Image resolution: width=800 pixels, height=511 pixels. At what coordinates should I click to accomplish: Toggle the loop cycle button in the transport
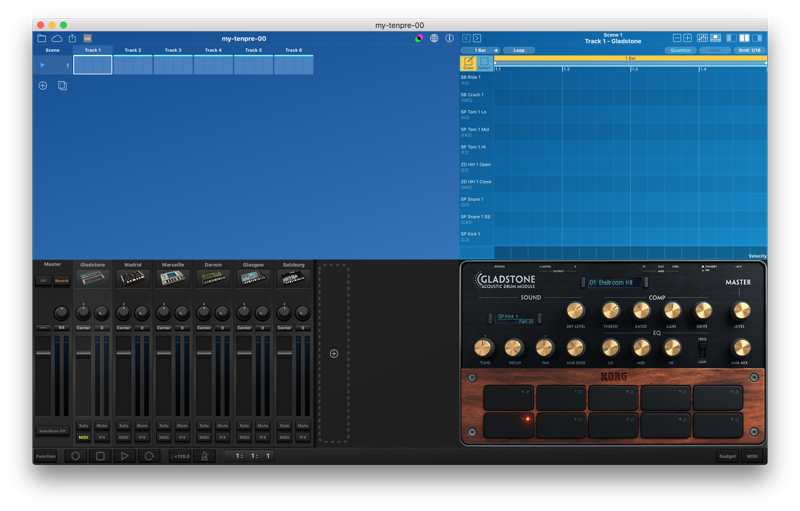coord(149,456)
